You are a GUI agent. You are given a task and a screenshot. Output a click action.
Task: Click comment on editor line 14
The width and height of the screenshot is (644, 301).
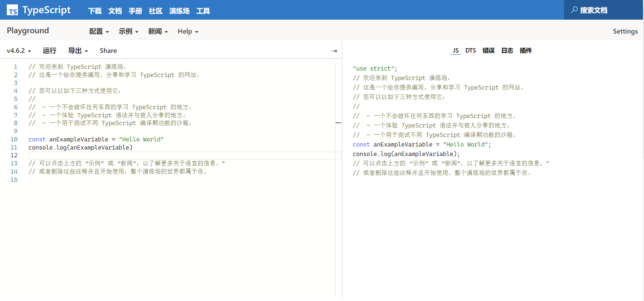[x=118, y=172]
